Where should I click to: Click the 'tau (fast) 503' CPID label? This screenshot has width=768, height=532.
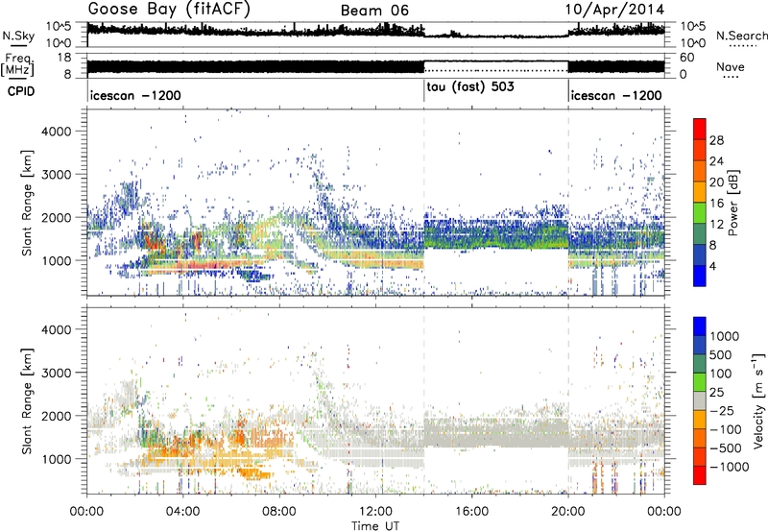point(470,87)
